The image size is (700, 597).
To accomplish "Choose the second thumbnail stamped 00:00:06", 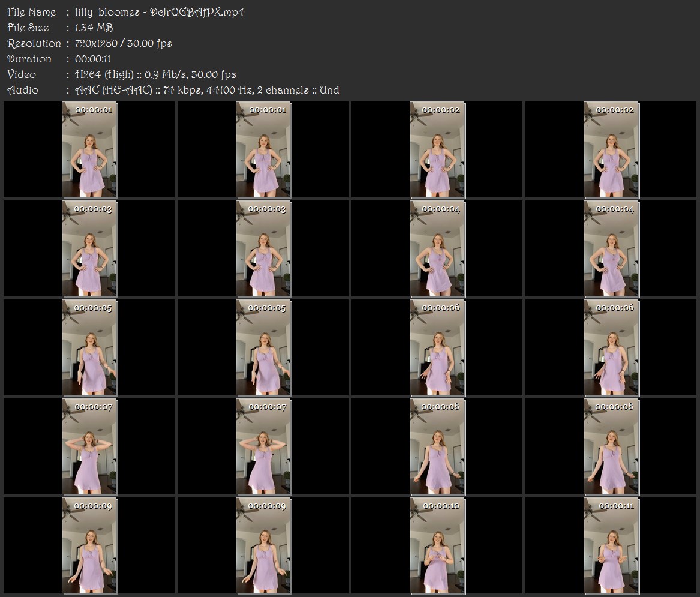I will pos(612,348).
